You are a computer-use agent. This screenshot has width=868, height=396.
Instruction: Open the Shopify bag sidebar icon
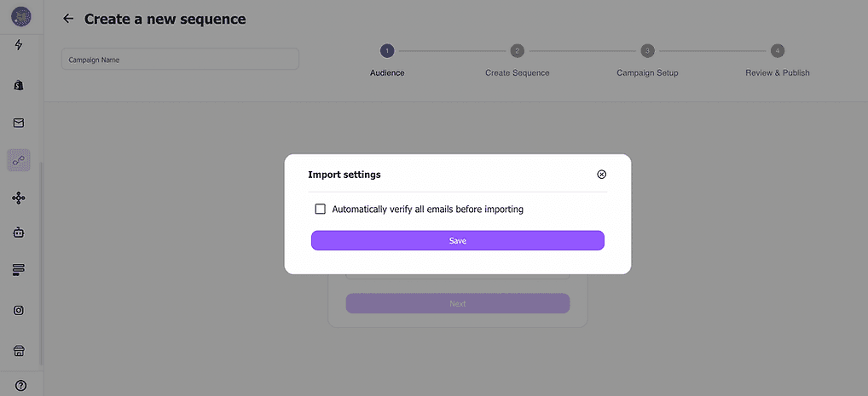point(19,85)
